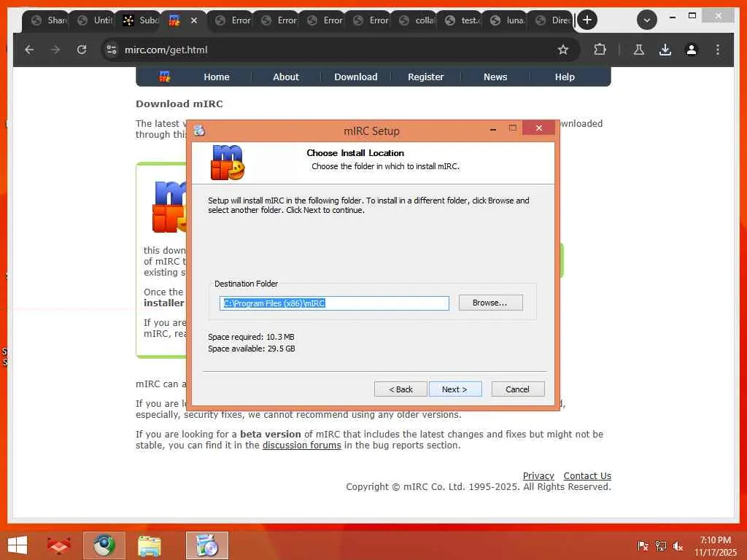Bookmark this page with the star icon
The height and width of the screenshot is (560, 747).
pos(563,50)
